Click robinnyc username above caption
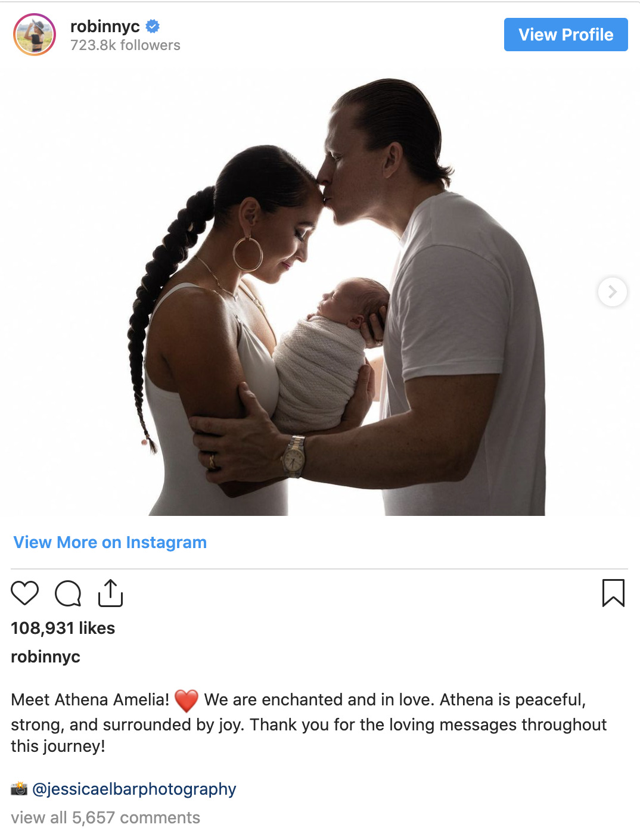This screenshot has height=840, width=640. pos(45,657)
